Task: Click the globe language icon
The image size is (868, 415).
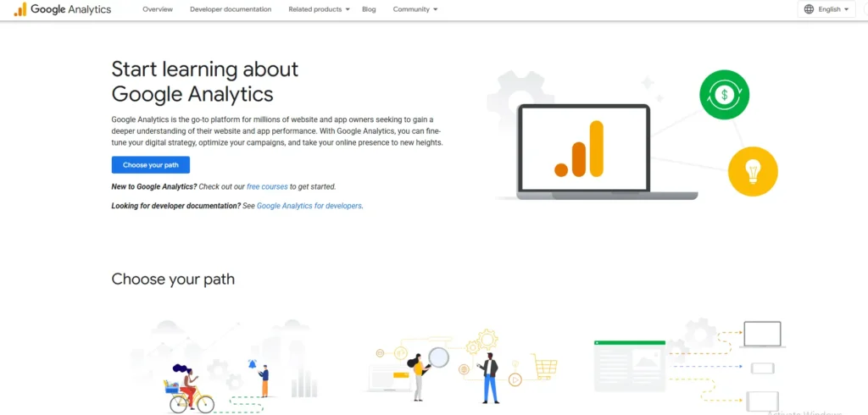Action: click(810, 9)
